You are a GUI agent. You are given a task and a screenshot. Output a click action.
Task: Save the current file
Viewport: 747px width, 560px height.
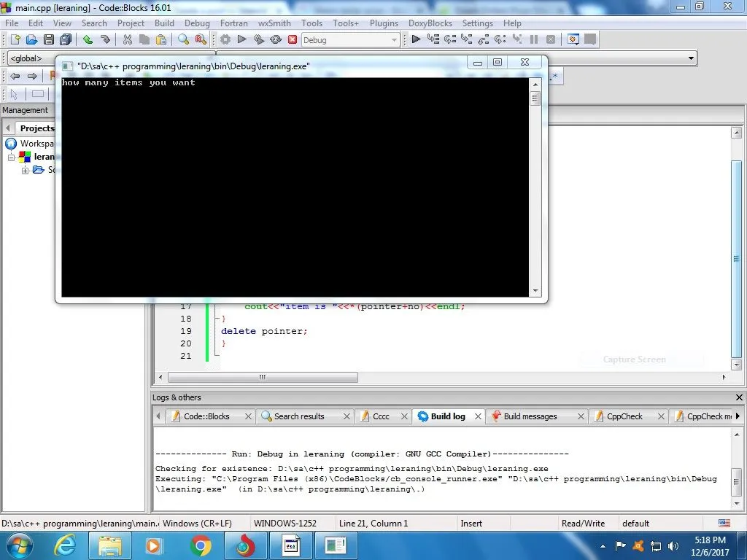pyautogui.click(x=49, y=39)
